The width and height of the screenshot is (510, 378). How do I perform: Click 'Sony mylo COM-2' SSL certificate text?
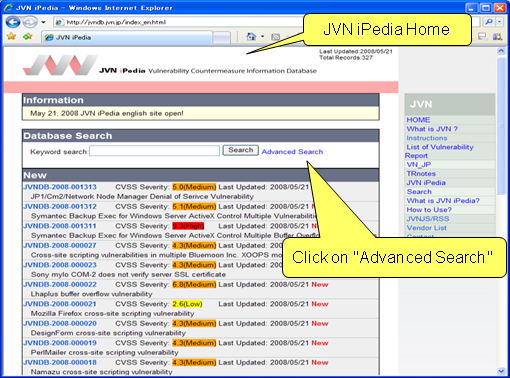tap(128, 275)
